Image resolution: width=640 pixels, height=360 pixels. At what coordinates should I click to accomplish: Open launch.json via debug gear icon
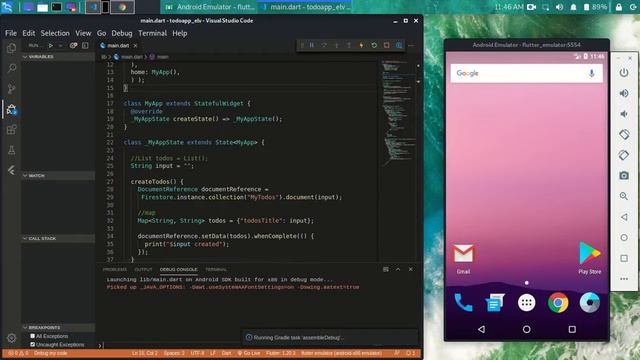coord(73,46)
